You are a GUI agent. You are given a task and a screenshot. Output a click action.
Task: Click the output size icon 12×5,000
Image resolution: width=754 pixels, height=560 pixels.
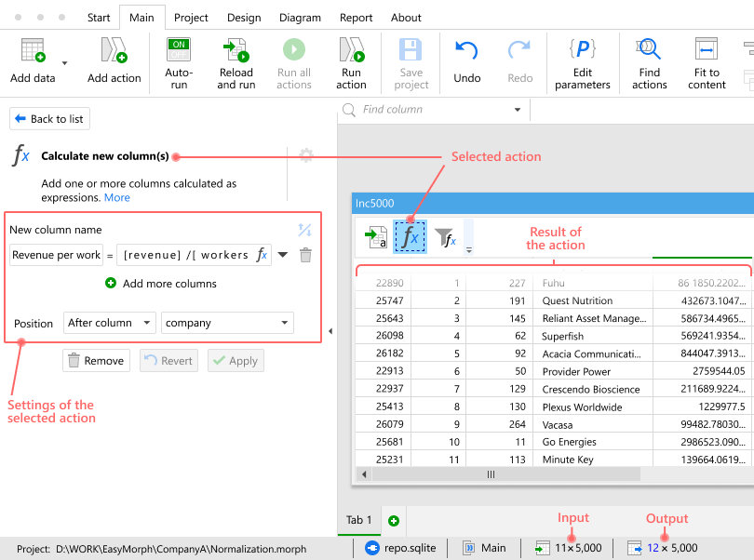coord(634,548)
